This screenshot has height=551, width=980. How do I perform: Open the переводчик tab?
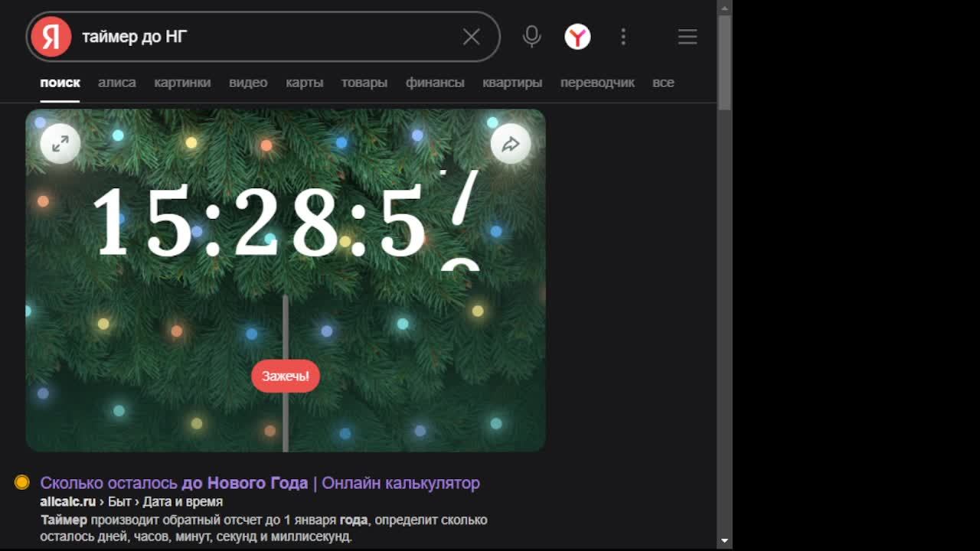coord(597,83)
